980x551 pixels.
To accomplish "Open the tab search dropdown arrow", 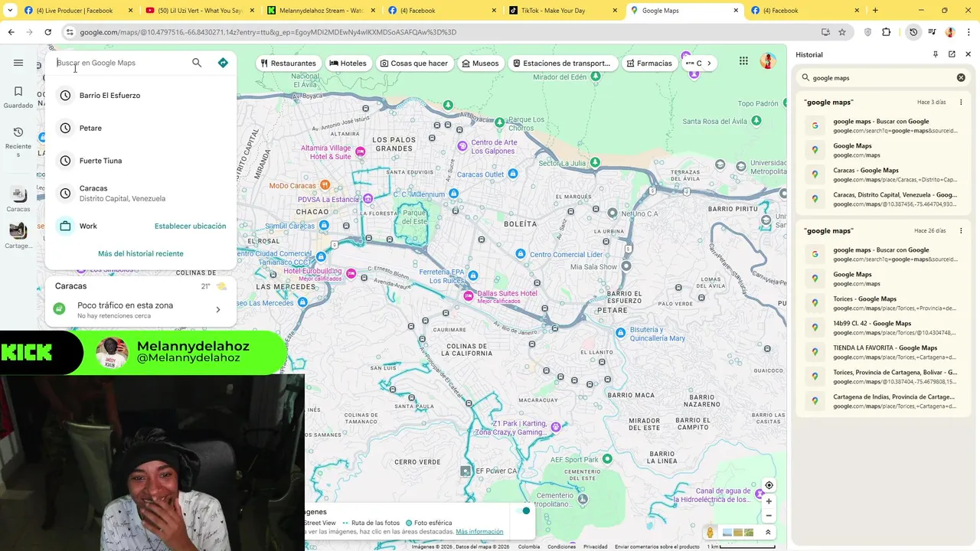I will pos(10,10).
